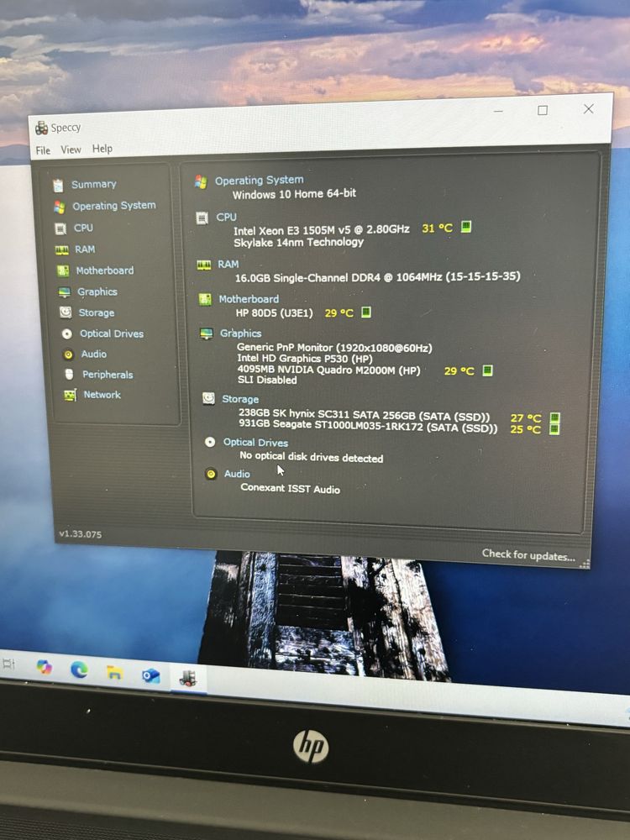Click the sidebar Operating System Windows flag icon
Image resolution: width=630 pixels, height=840 pixels.
coord(60,207)
